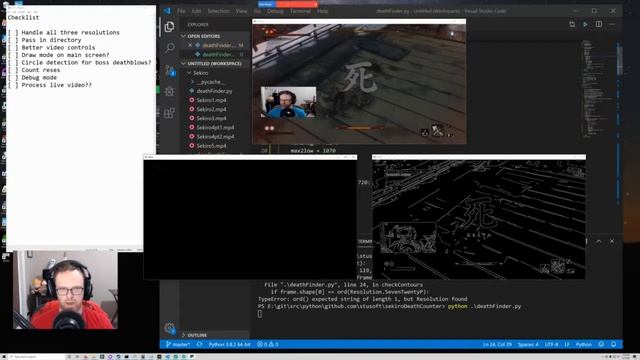640x360 pixels.
Task: Click the master branch indicator
Action: coord(178,344)
